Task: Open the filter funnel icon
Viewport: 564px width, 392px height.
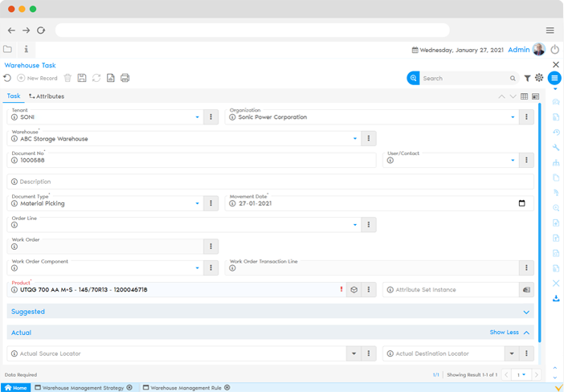Action: [x=527, y=78]
